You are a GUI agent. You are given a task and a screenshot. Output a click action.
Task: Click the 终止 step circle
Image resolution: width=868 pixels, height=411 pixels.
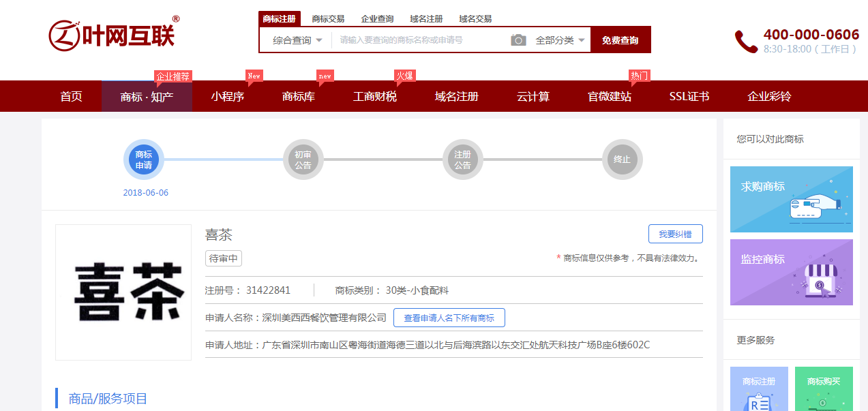click(622, 159)
